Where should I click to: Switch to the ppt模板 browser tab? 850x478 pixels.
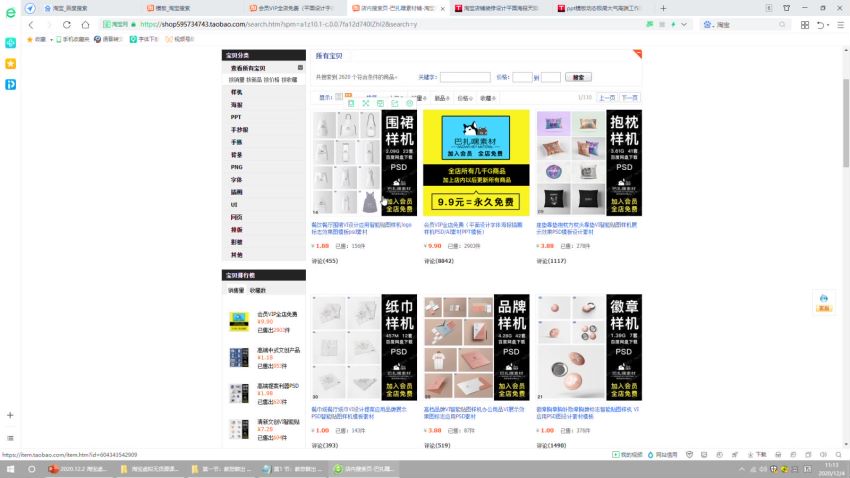pyautogui.click(x=601, y=8)
